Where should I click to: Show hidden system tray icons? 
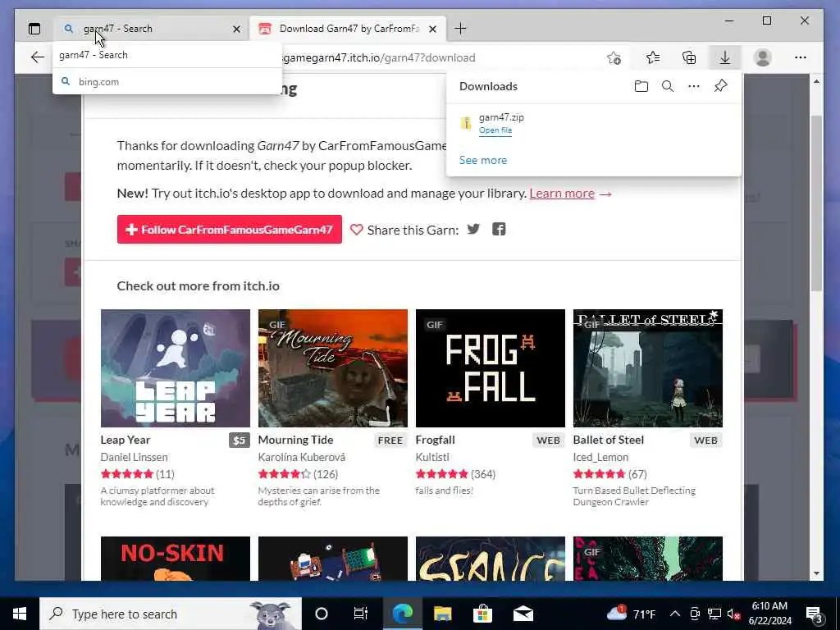tap(675, 614)
